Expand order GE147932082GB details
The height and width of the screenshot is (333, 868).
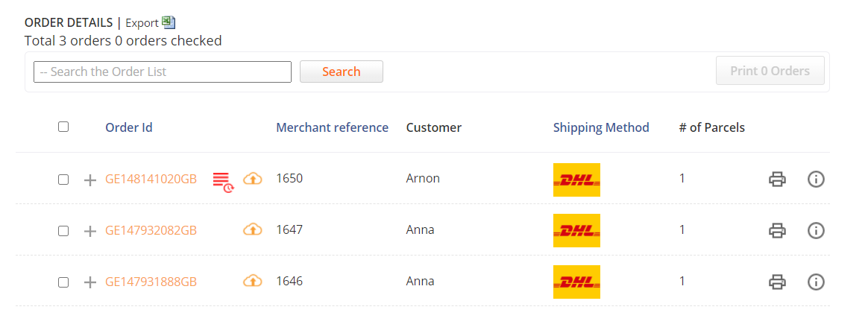coord(90,231)
